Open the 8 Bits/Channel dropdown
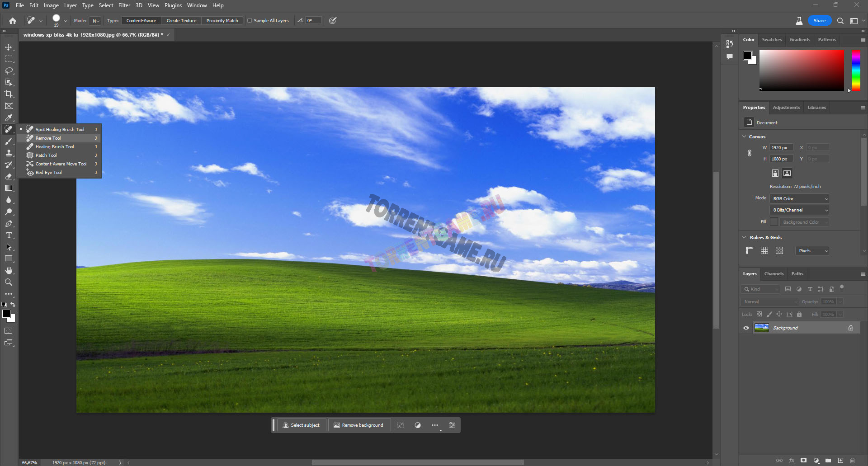Viewport: 868px width, 466px height. 800,210
